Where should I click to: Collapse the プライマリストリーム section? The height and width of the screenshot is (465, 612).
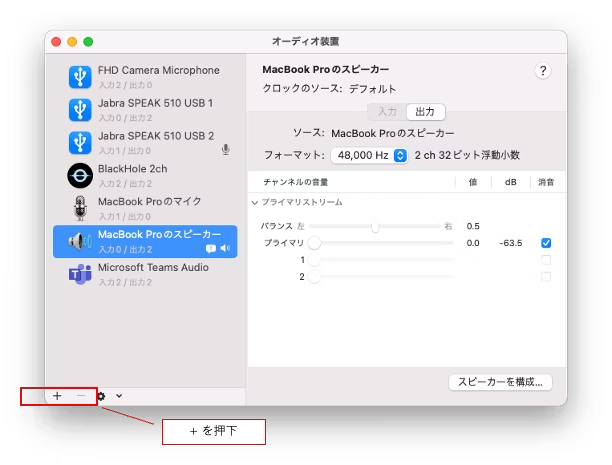pos(255,203)
